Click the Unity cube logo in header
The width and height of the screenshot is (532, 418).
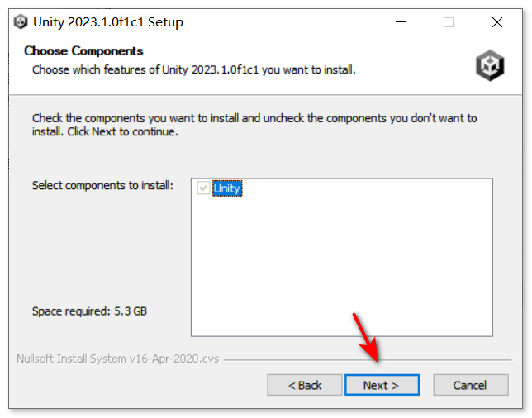click(490, 65)
